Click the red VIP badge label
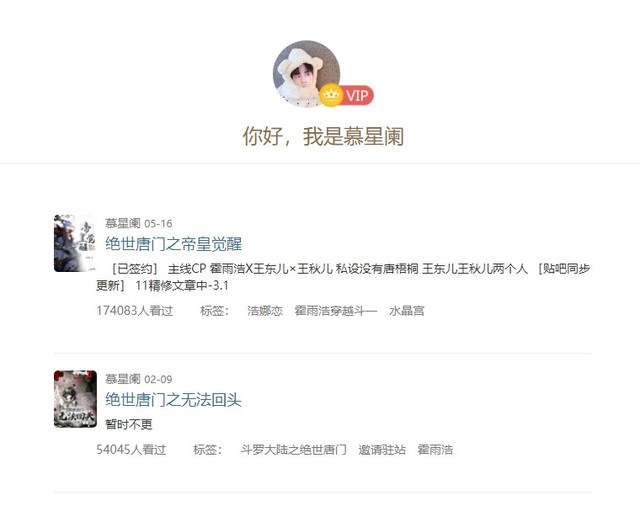The height and width of the screenshot is (517, 640). click(x=358, y=95)
